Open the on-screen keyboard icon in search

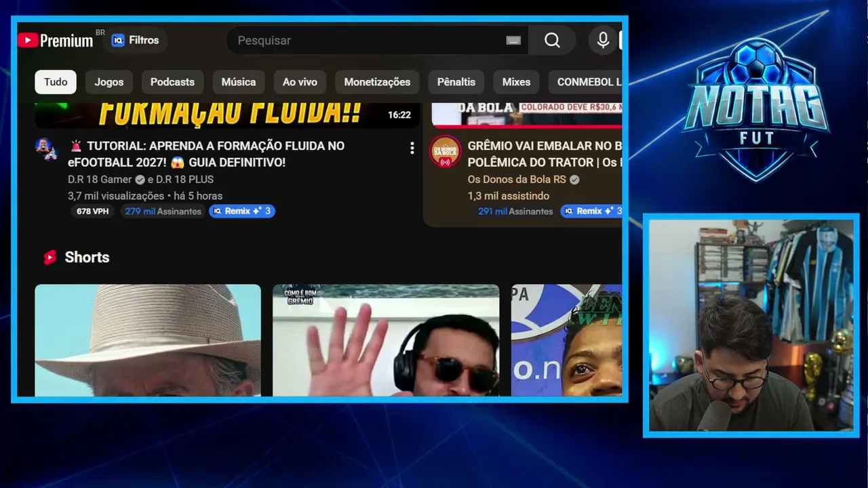pos(513,41)
